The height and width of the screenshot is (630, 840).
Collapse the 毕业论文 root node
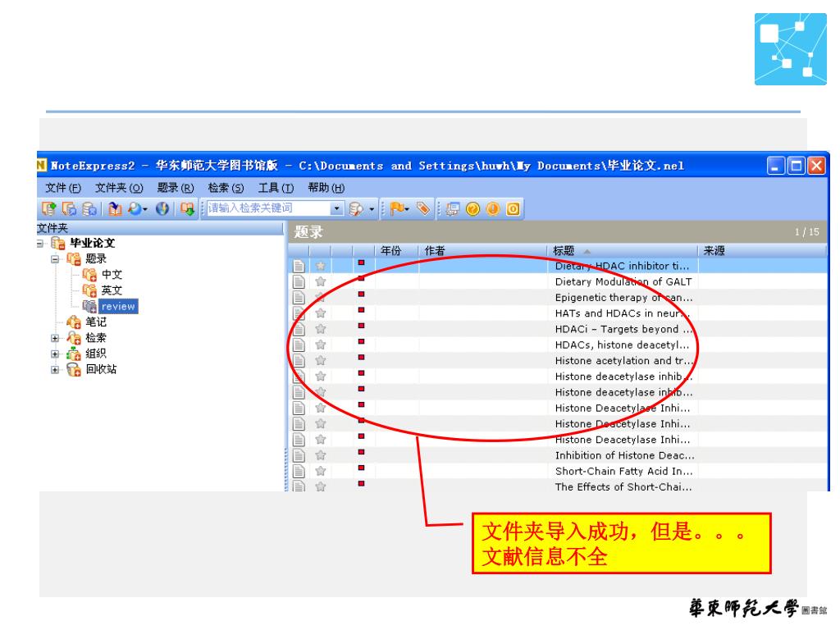coord(40,243)
